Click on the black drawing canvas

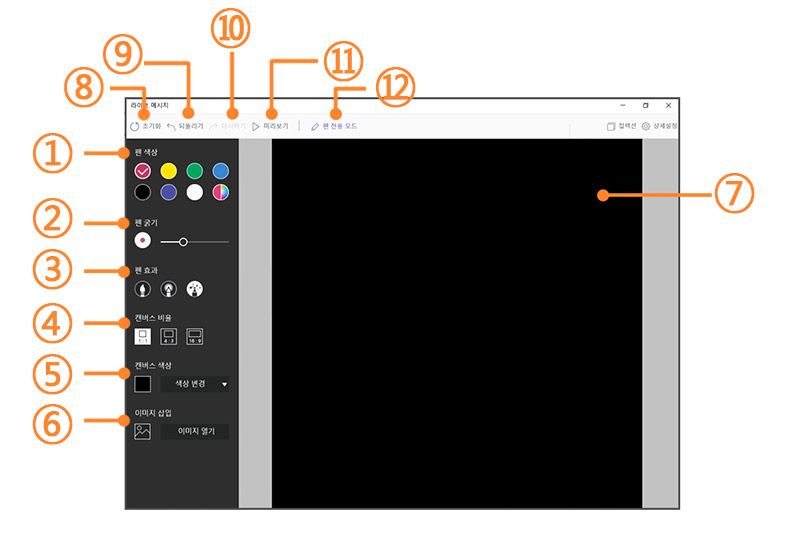tap(456, 322)
